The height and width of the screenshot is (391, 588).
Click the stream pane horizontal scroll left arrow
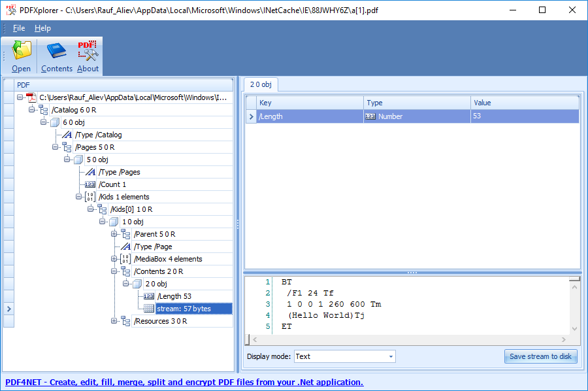(x=255, y=339)
